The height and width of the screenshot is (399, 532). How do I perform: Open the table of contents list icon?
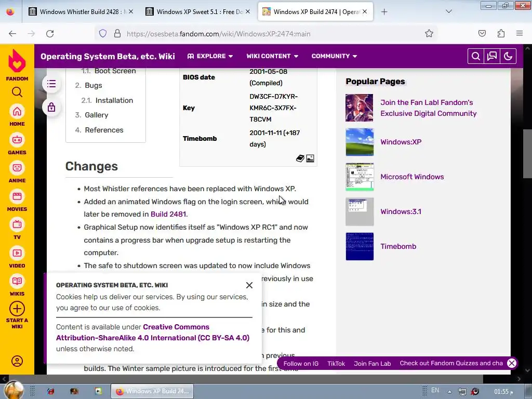[x=51, y=84]
